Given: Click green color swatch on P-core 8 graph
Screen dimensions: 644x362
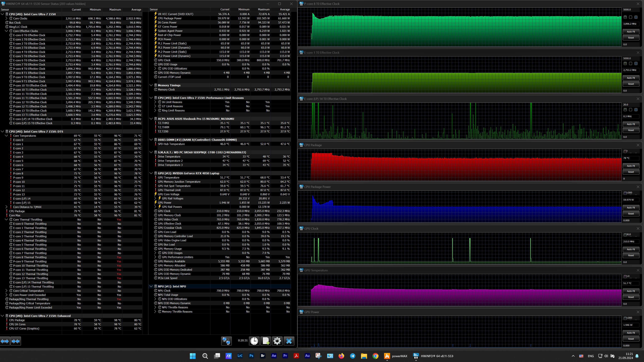Looking at the screenshot, I should click(x=625, y=17).
